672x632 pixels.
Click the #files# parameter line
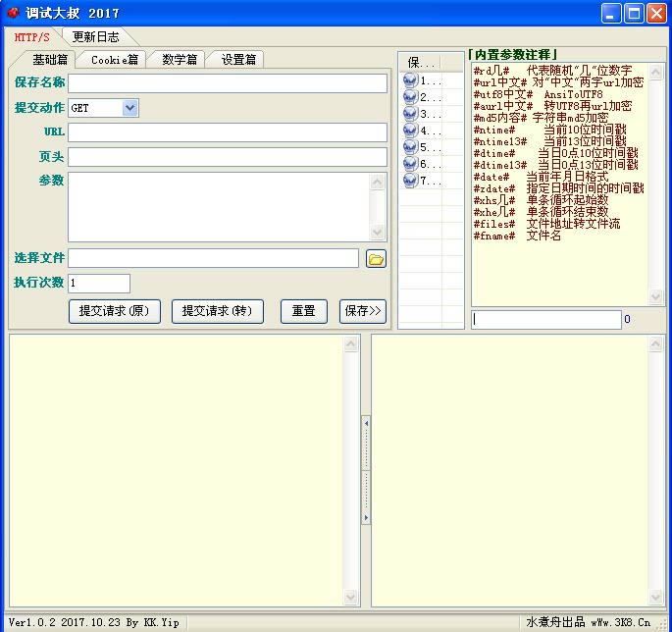pyautogui.click(x=546, y=224)
